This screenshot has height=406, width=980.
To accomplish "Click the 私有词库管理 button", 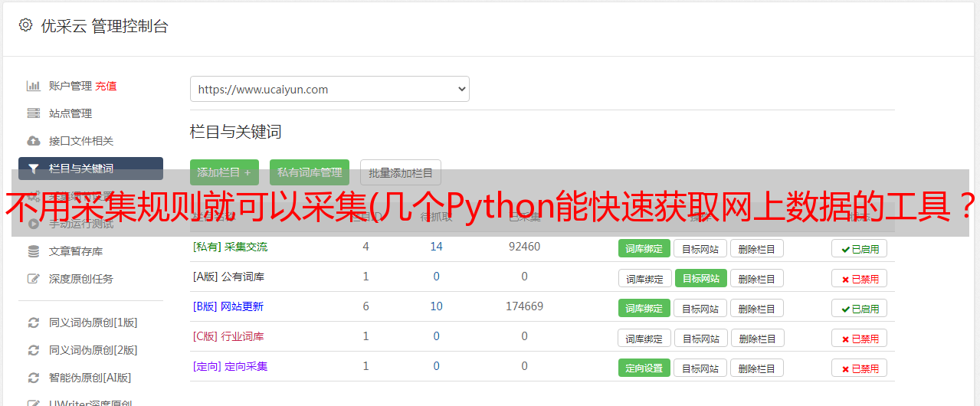I will [310, 172].
